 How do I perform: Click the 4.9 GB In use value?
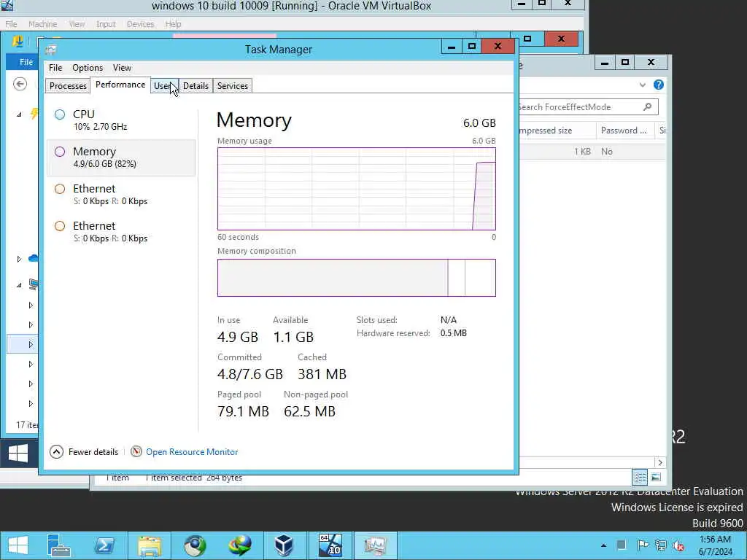click(237, 337)
